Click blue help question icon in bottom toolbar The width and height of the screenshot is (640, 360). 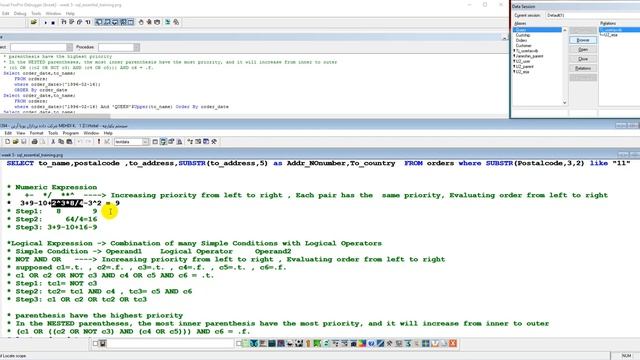tap(371, 344)
